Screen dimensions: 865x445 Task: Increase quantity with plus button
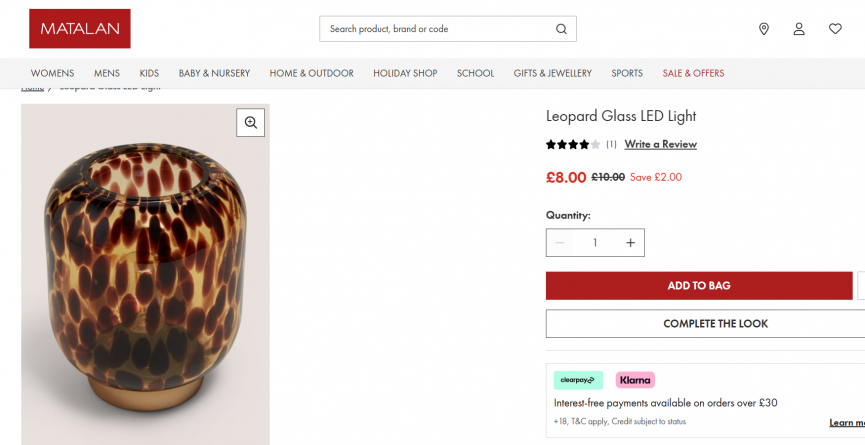[630, 243]
